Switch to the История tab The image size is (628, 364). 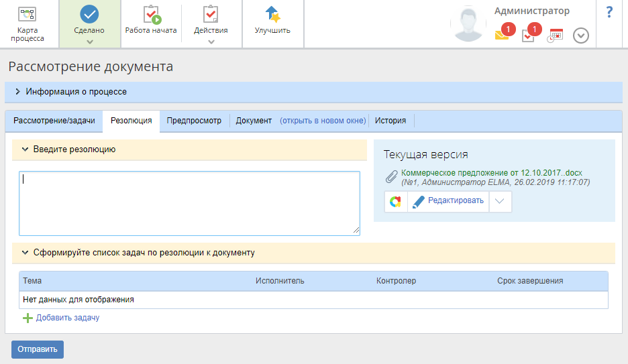pyautogui.click(x=390, y=121)
